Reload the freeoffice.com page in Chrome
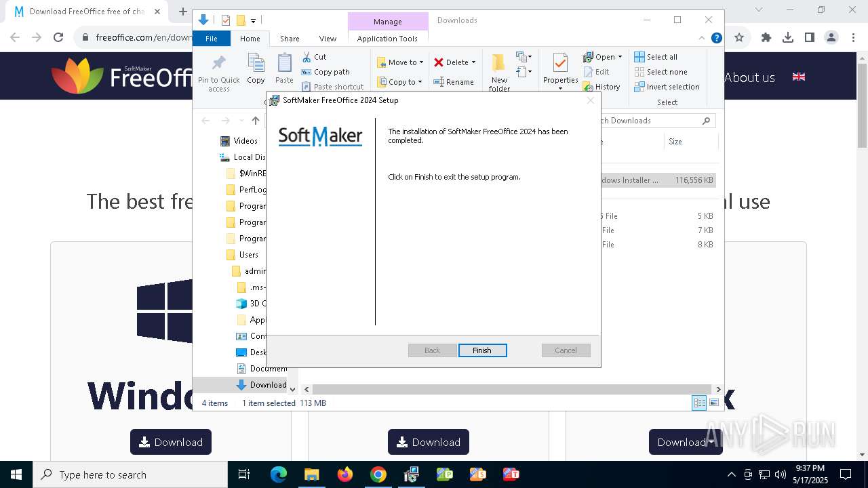868x488 pixels. (58, 38)
